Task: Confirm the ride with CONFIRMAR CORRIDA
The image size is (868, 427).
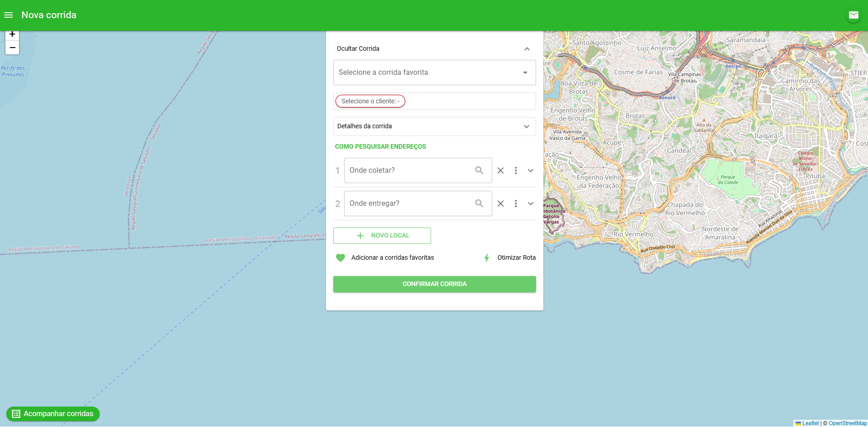Action: [x=435, y=284]
